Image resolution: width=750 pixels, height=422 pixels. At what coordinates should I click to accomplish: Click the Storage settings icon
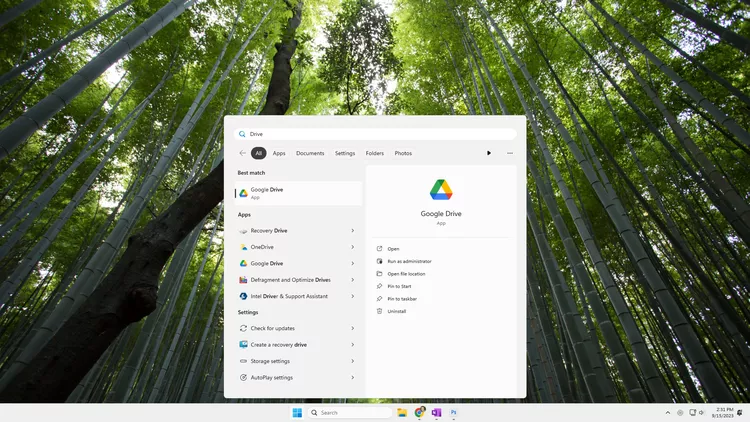click(243, 361)
